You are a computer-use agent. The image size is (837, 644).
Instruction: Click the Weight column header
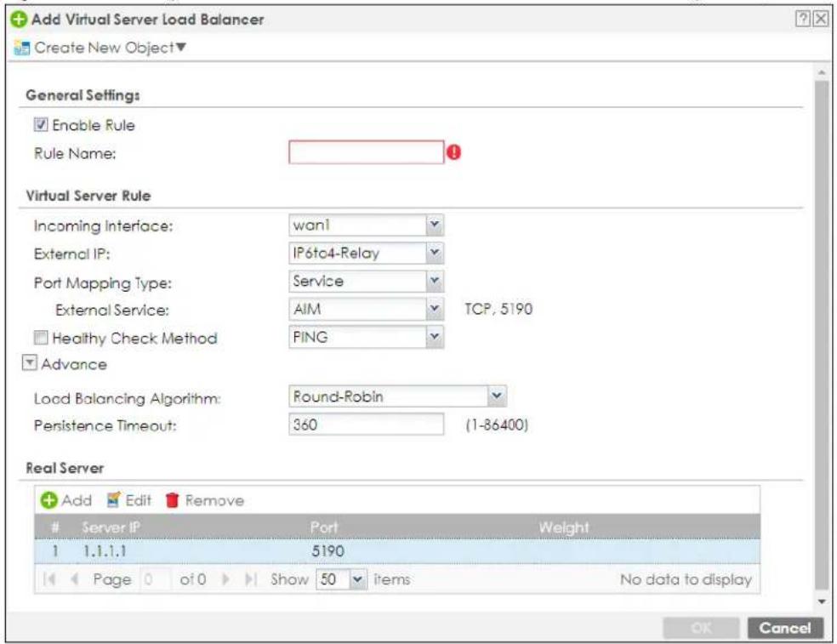click(564, 527)
